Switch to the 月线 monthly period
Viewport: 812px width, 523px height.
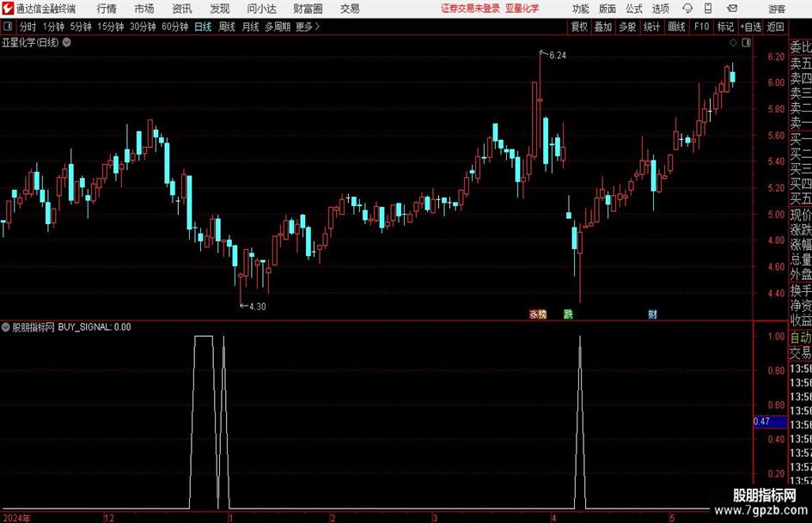pyautogui.click(x=251, y=27)
